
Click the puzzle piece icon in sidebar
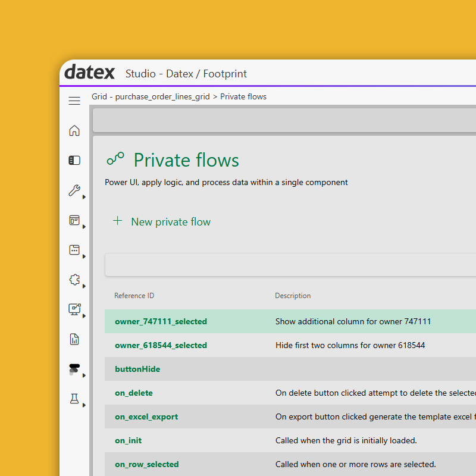tap(74, 280)
